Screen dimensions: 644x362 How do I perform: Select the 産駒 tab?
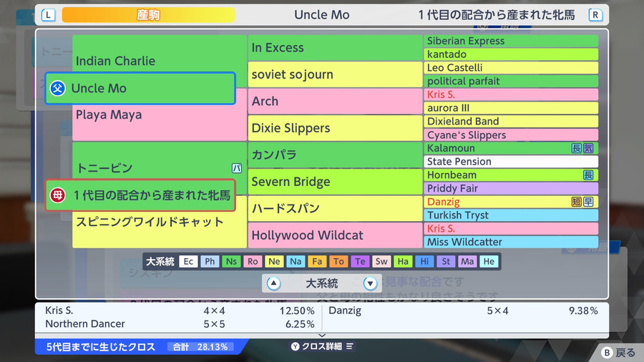148,15
